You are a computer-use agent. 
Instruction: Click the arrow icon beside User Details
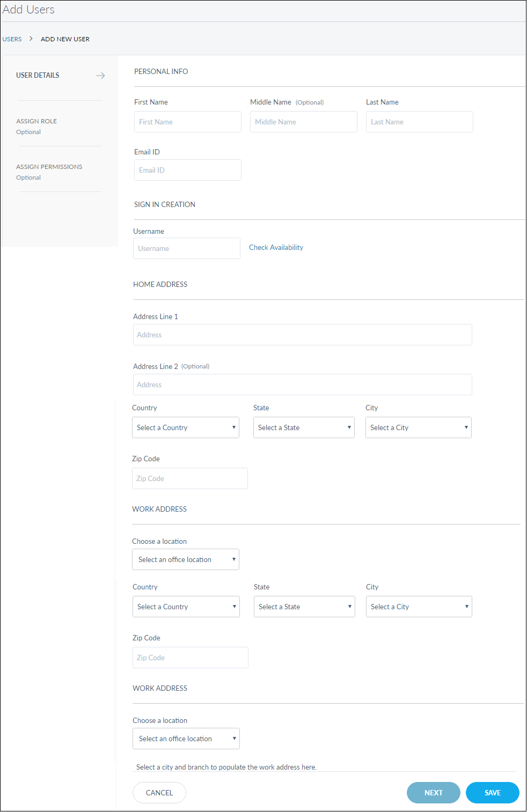point(100,76)
